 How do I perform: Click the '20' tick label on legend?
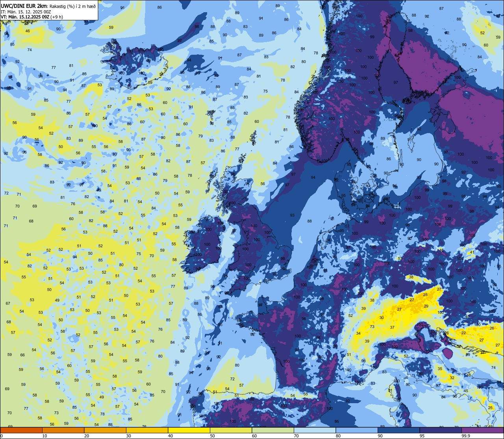pos(87,436)
